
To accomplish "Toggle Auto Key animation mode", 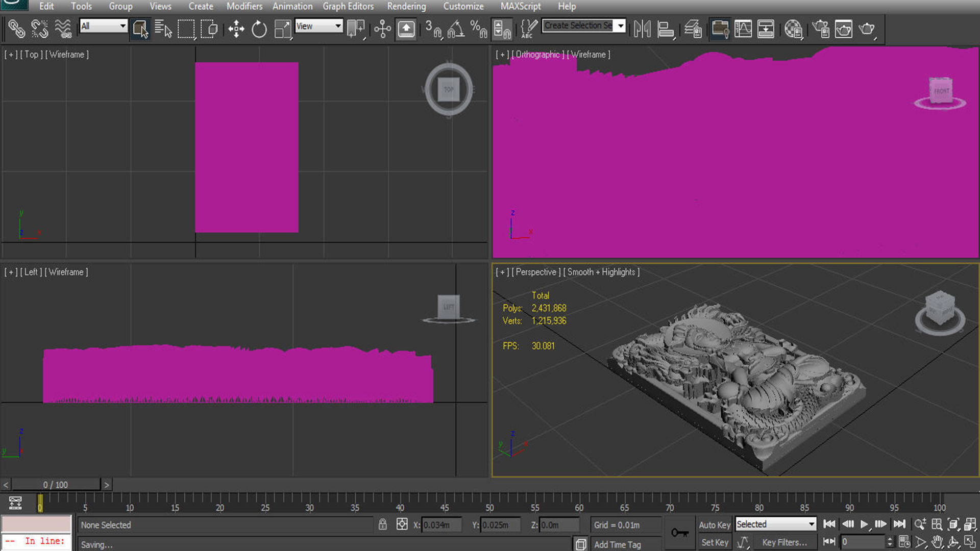I will click(x=714, y=524).
